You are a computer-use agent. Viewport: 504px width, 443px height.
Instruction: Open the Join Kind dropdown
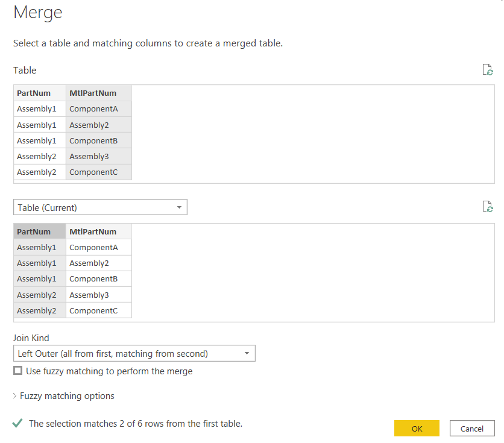134,353
